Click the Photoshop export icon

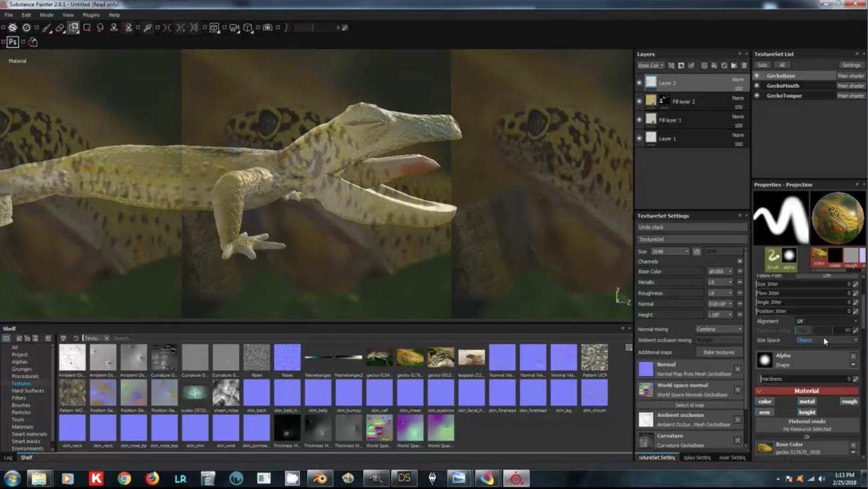(x=13, y=42)
